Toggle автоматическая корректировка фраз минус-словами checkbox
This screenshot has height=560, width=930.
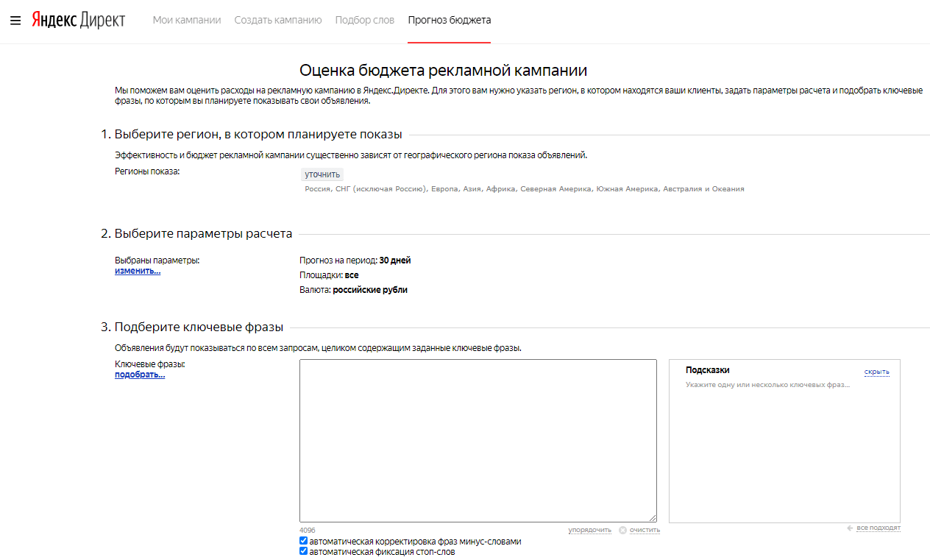(x=304, y=541)
